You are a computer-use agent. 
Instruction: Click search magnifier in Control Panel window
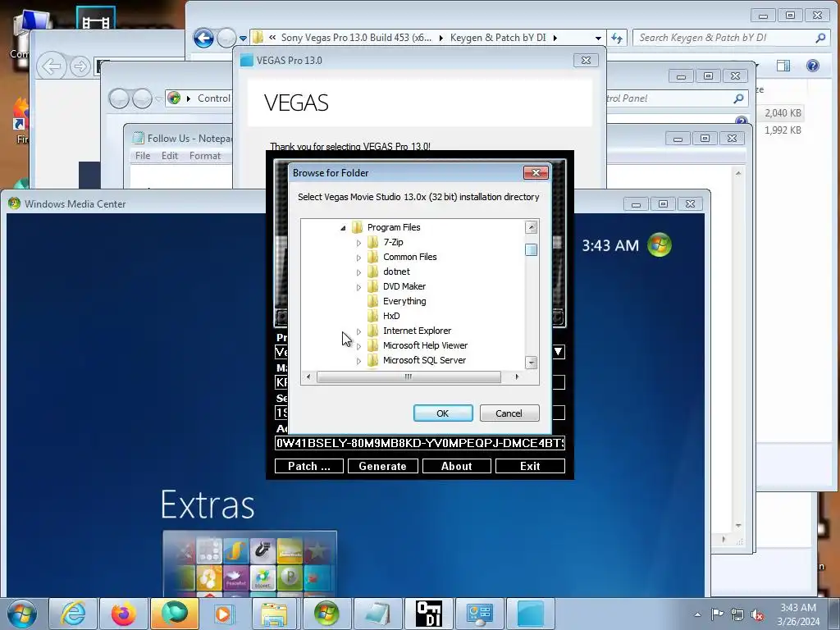click(739, 98)
